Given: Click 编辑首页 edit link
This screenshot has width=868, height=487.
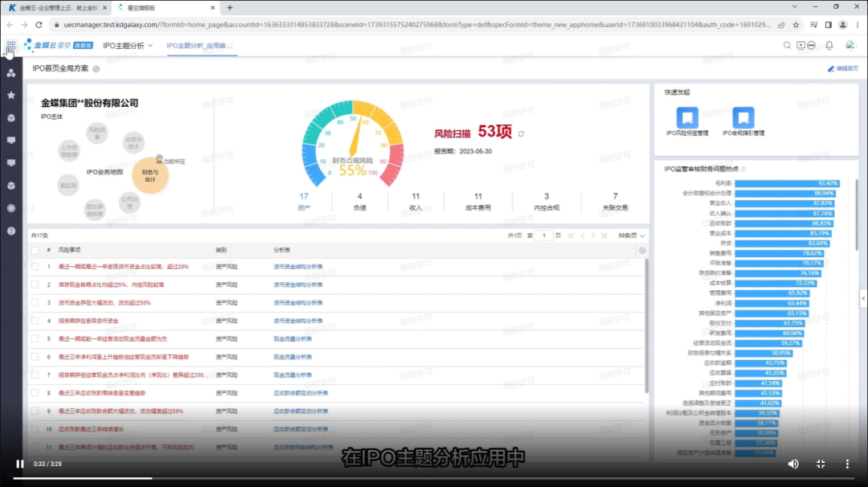Looking at the screenshot, I should (842, 68).
